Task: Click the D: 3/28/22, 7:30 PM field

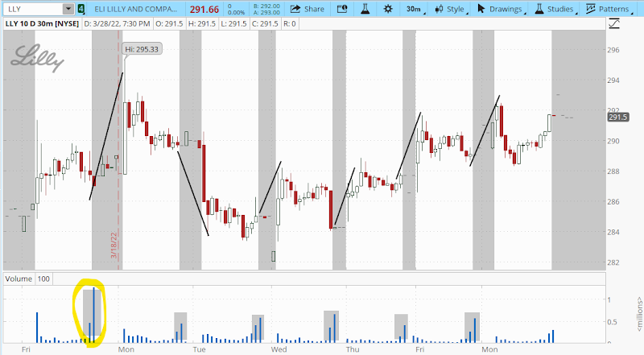Action: coord(117,24)
